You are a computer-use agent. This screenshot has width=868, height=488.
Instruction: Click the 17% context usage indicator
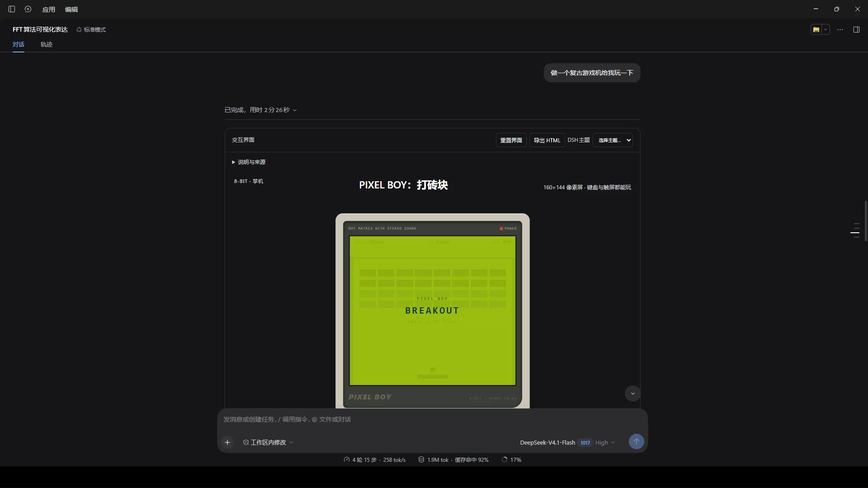point(511,460)
